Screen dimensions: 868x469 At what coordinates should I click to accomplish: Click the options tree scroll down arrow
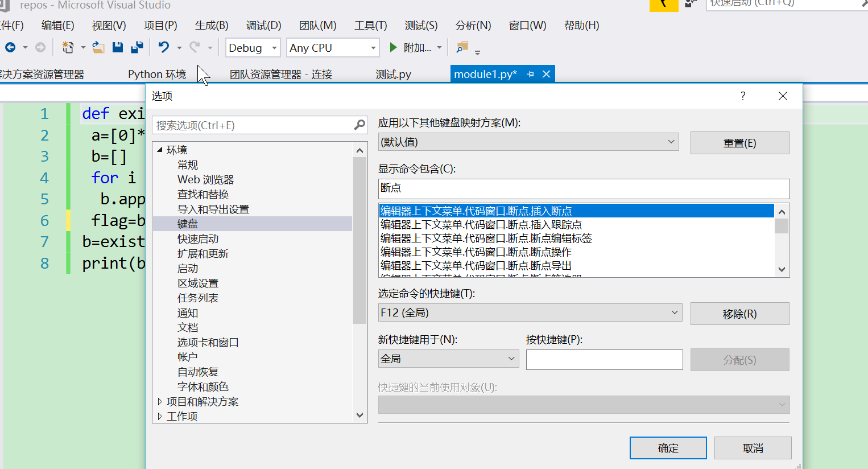pos(359,415)
